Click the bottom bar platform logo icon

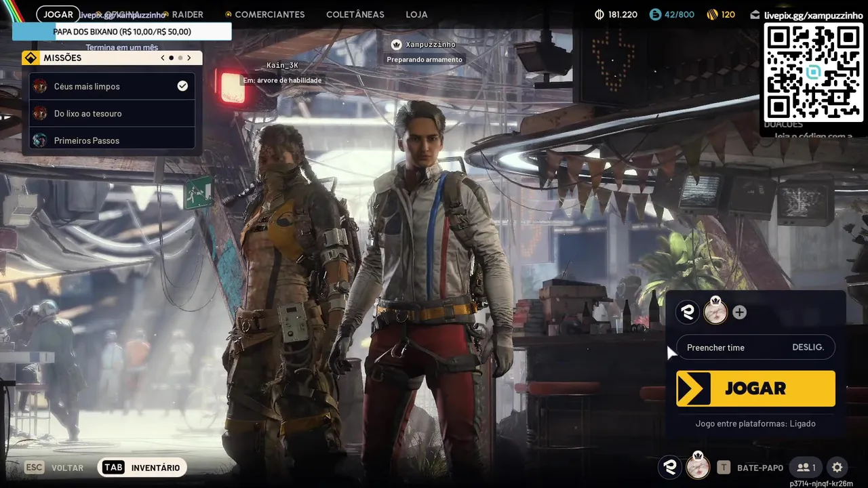(x=670, y=467)
